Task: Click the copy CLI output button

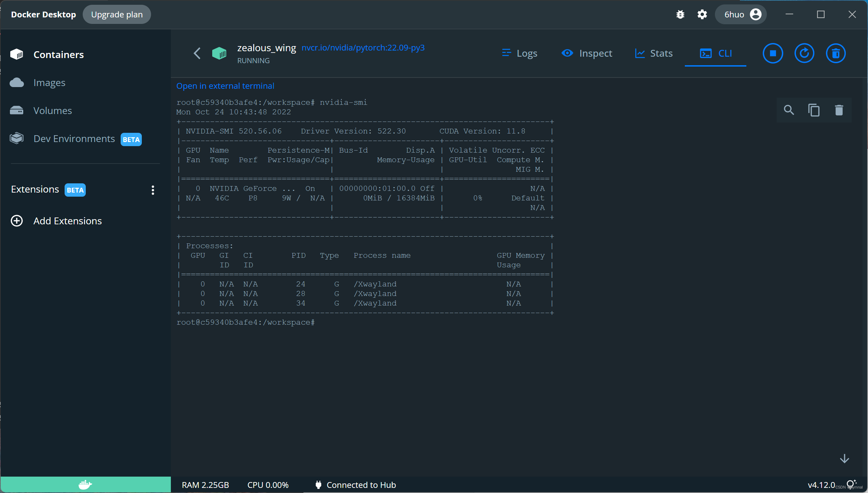Action: tap(813, 110)
